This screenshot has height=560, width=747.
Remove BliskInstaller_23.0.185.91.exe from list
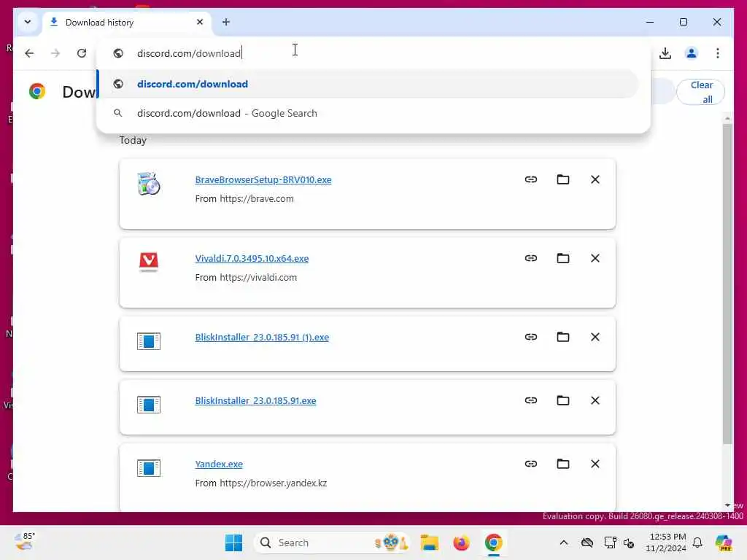click(x=595, y=400)
